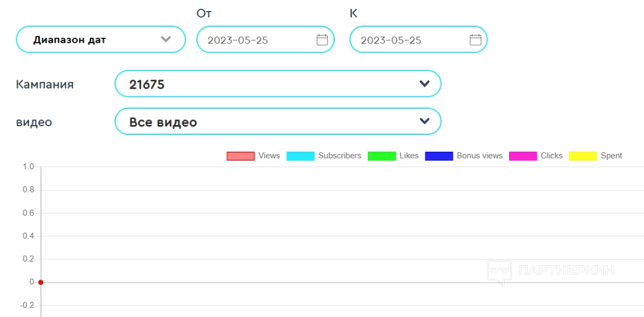Image resolution: width=644 pixels, height=317 pixels.
Task: Expand the Диапазон дат dropdown
Action: click(101, 40)
